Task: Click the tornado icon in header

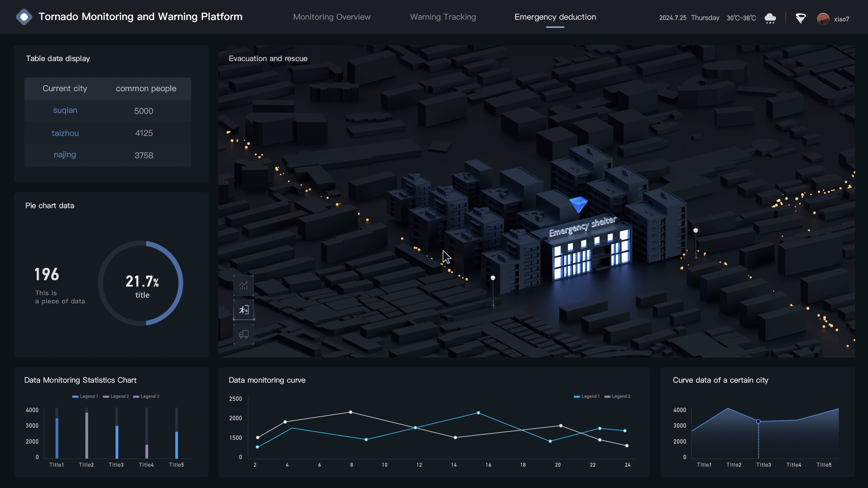Action: click(x=801, y=18)
